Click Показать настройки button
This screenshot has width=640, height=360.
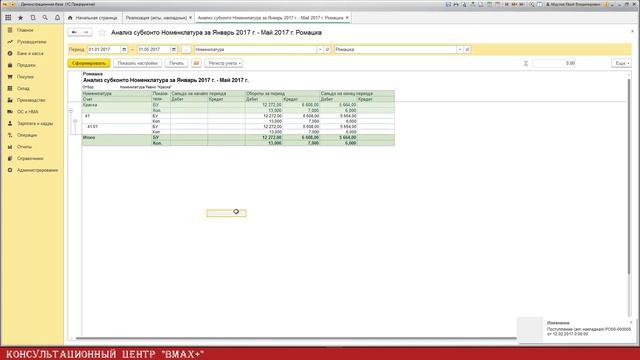pos(138,63)
